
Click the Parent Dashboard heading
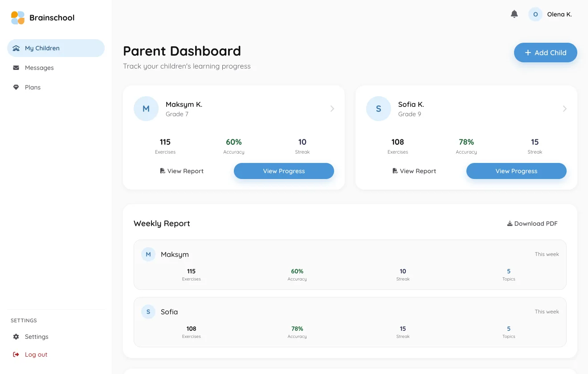[182, 51]
